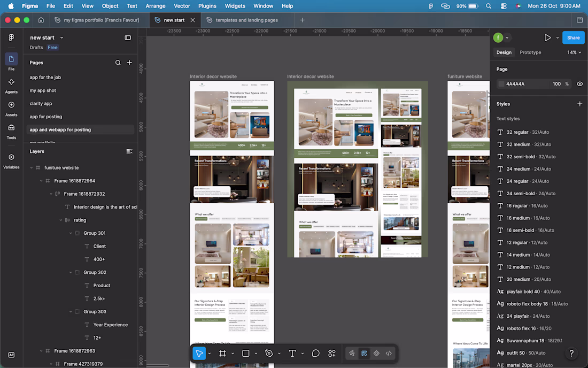Click the blue Share button
The height and width of the screenshot is (368, 588).
574,37
